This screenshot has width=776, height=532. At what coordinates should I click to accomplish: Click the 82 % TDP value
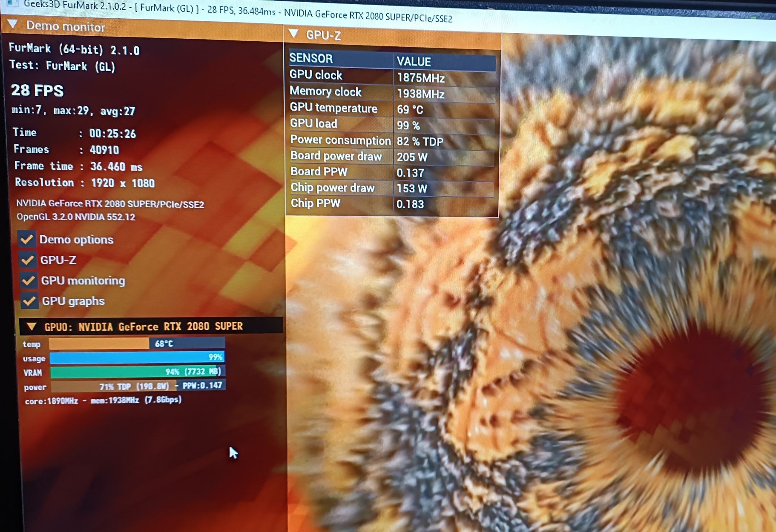420,142
